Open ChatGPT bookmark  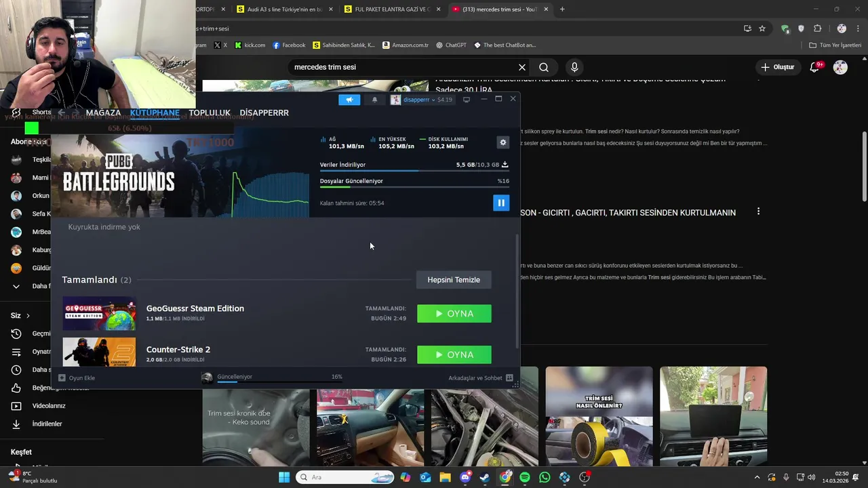452,45
